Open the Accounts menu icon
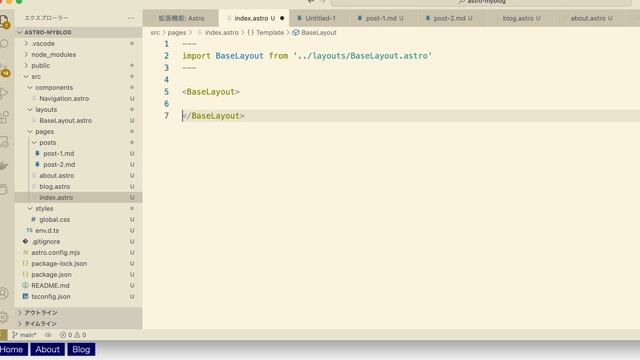Screen dimensions: 640x360 [x=4, y=293]
